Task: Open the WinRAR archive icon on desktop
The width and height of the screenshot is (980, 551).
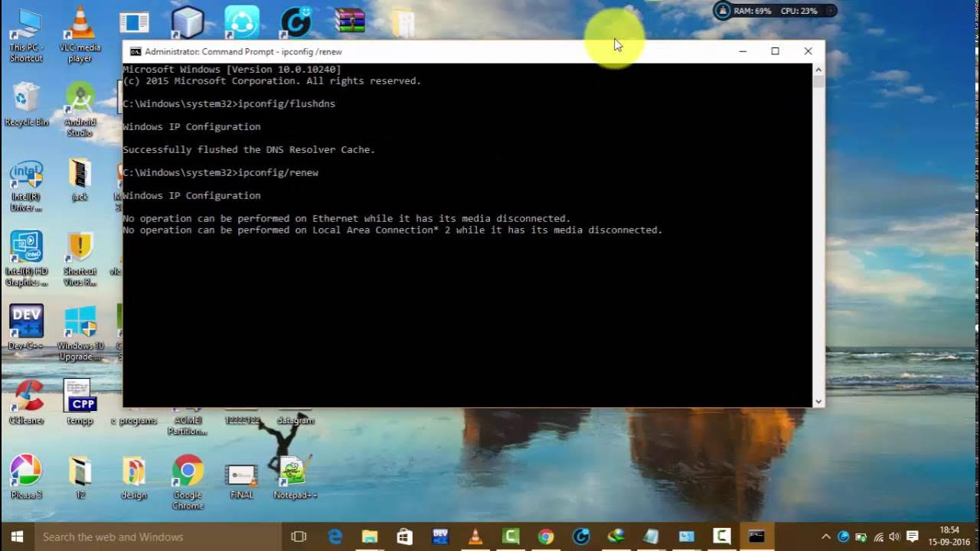Action: pos(350,20)
